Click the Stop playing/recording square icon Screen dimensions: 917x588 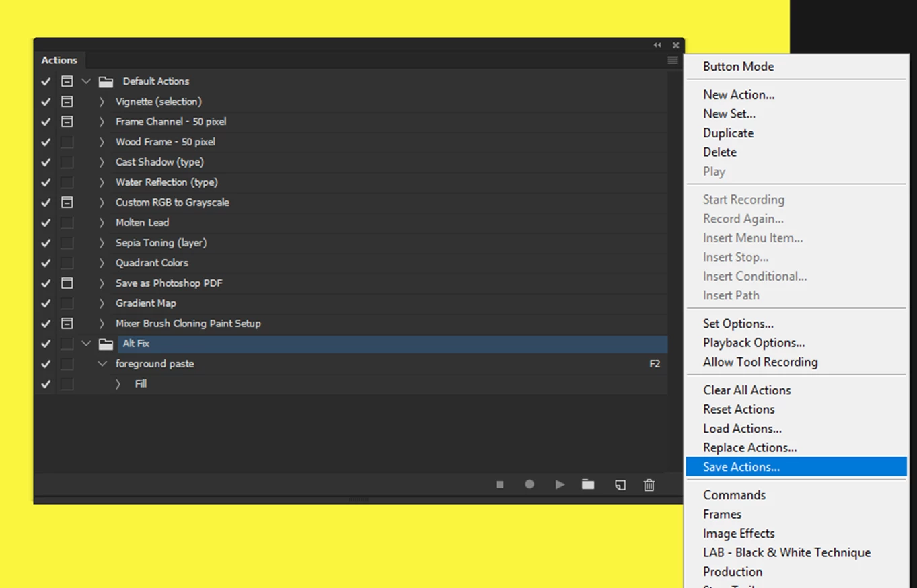tap(500, 484)
